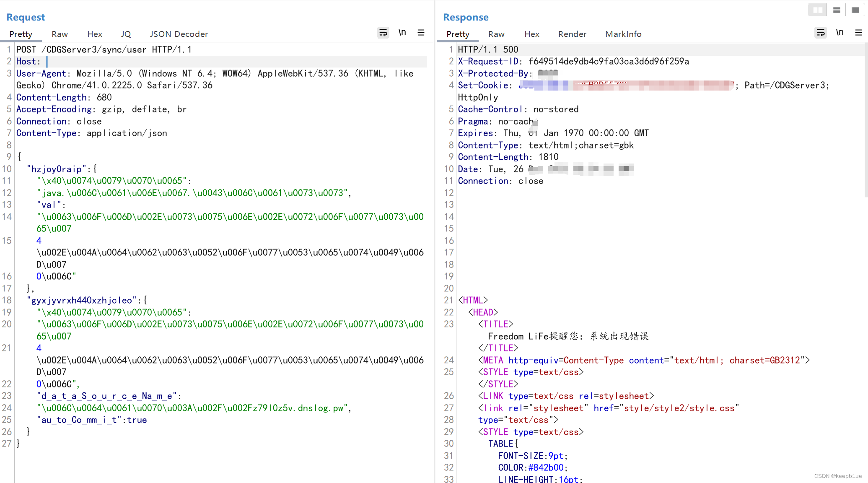Click the Response panel title
Image resolution: width=868 pixels, height=483 pixels.
point(466,17)
